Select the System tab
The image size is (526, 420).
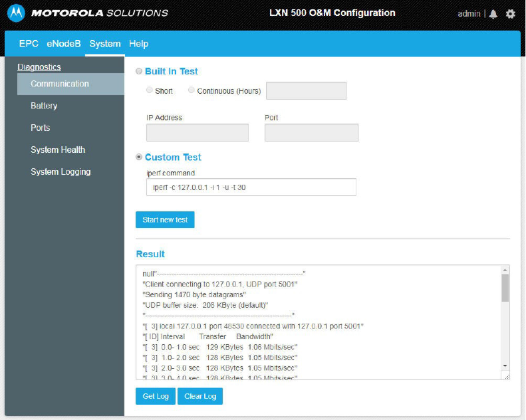pyautogui.click(x=105, y=44)
